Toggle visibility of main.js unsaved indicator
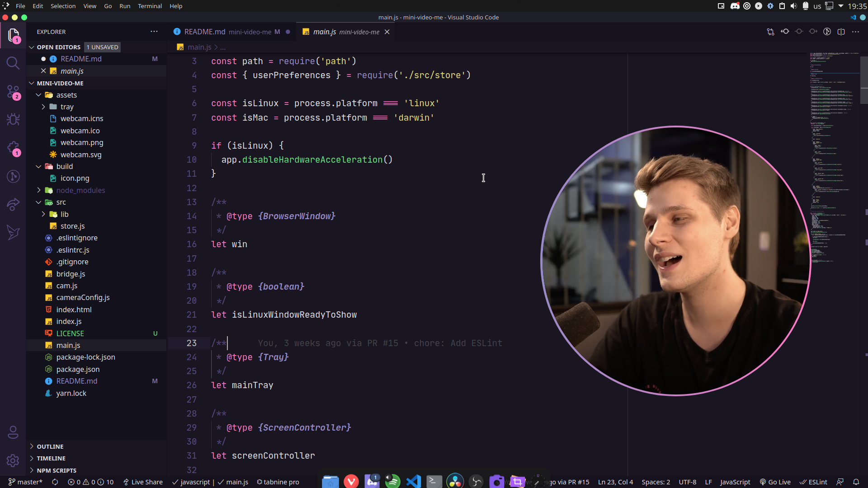The image size is (868, 488). click(x=387, y=31)
